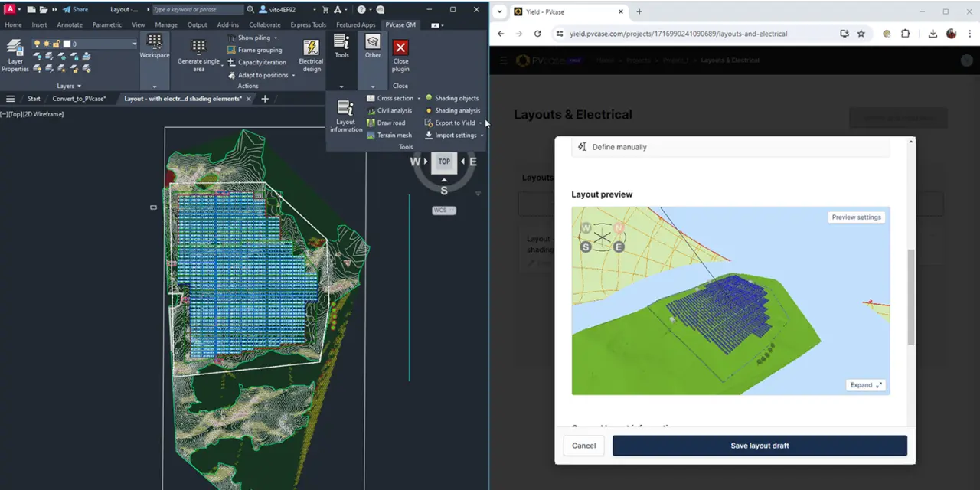
Task: Click the install app icon in Chrome address bar
Action: [x=844, y=34]
